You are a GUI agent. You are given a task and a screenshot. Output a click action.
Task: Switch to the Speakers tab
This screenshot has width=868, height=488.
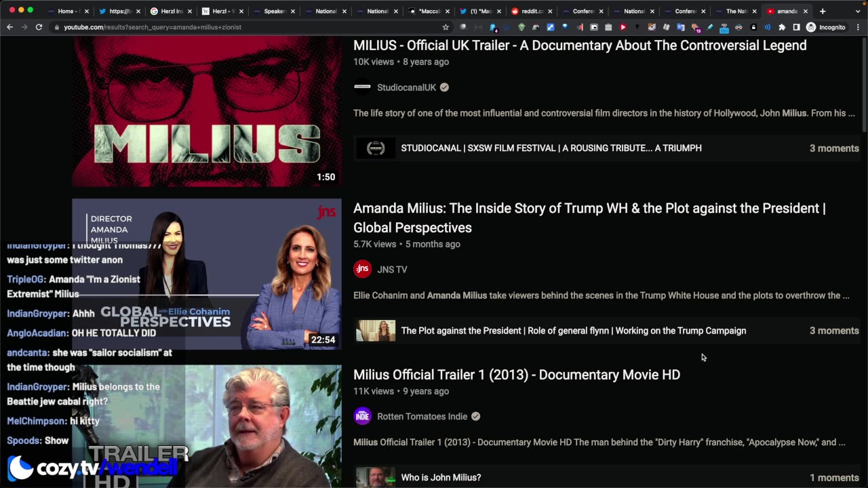pyautogui.click(x=273, y=11)
